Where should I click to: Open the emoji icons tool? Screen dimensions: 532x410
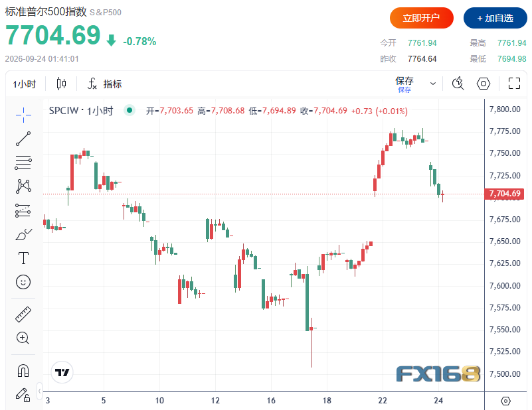pyautogui.click(x=23, y=282)
